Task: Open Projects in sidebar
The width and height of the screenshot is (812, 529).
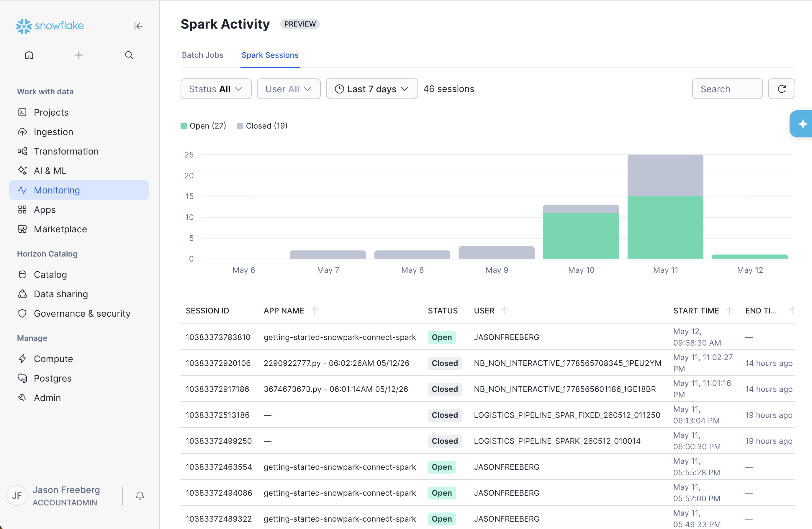Action: click(79, 112)
